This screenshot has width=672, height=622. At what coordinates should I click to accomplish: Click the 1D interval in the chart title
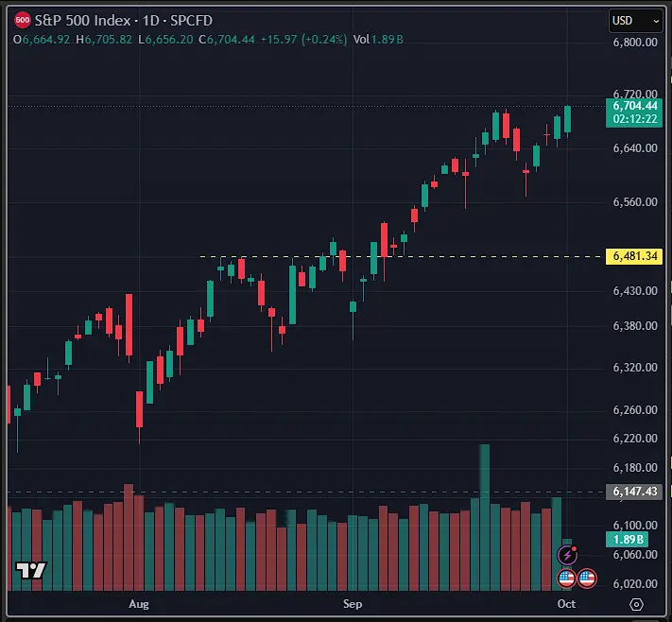(151, 21)
